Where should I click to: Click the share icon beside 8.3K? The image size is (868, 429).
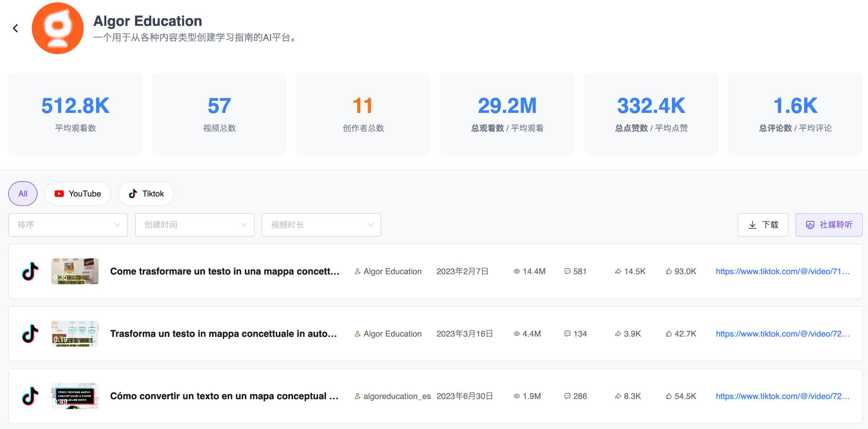click(x=618, y=396)
